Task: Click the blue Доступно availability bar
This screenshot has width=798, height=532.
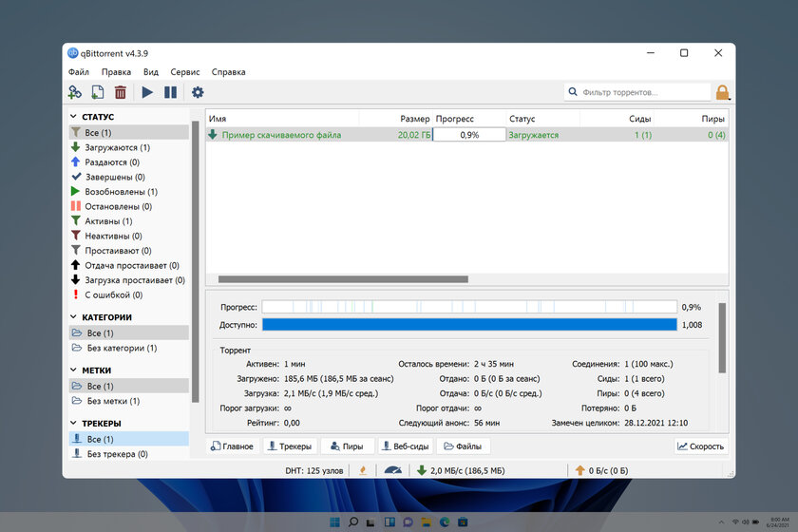Action: pos(469,325)
